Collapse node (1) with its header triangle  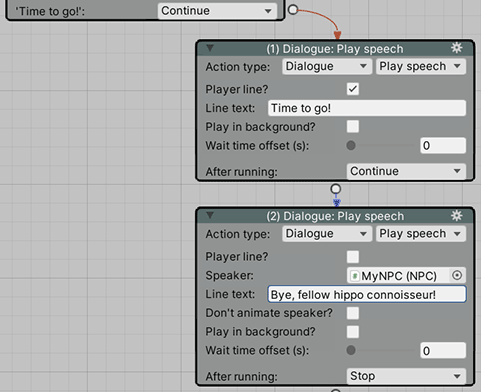tap(210, 48)
